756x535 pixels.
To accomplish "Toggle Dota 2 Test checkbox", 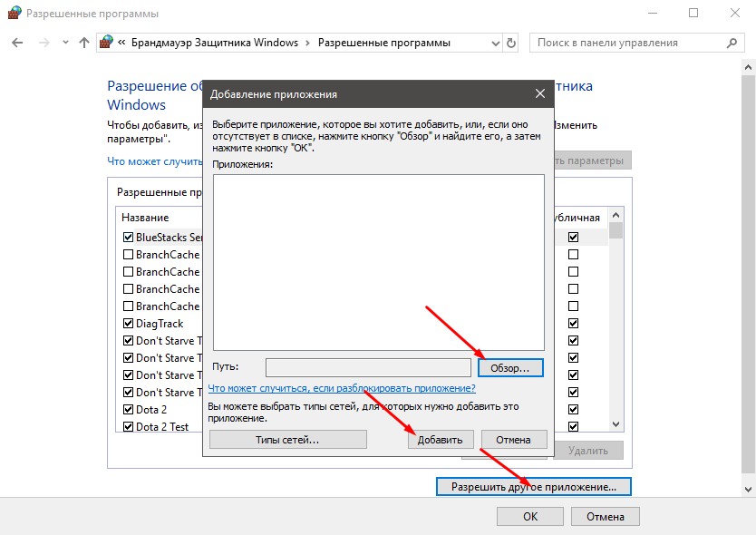I will tap(128, 426).
